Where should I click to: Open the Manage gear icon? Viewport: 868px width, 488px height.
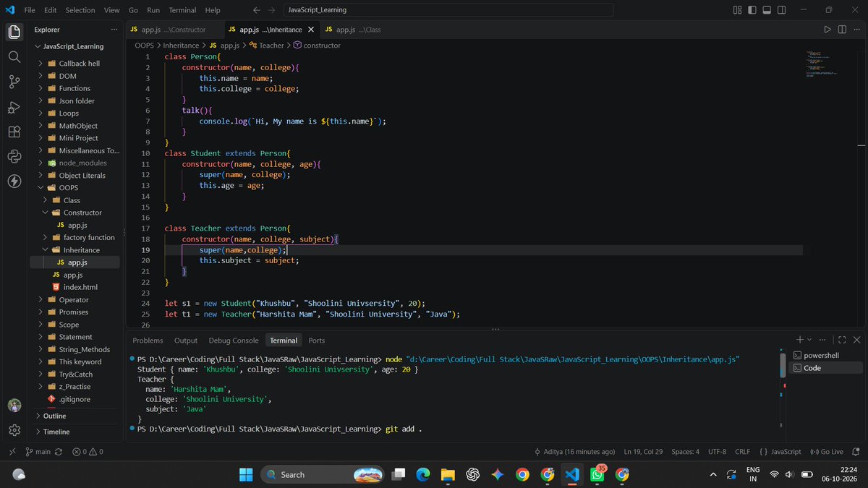(14, 430)
